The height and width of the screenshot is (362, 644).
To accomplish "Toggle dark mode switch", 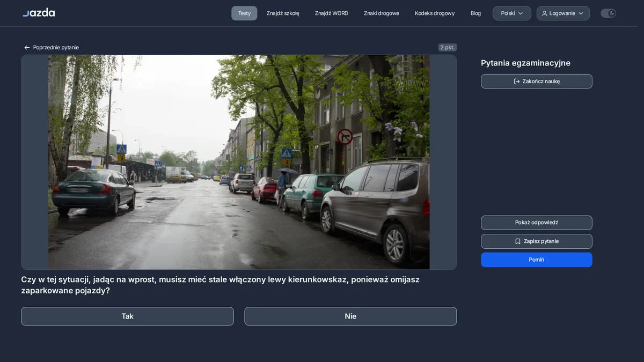I will [608, 13].
